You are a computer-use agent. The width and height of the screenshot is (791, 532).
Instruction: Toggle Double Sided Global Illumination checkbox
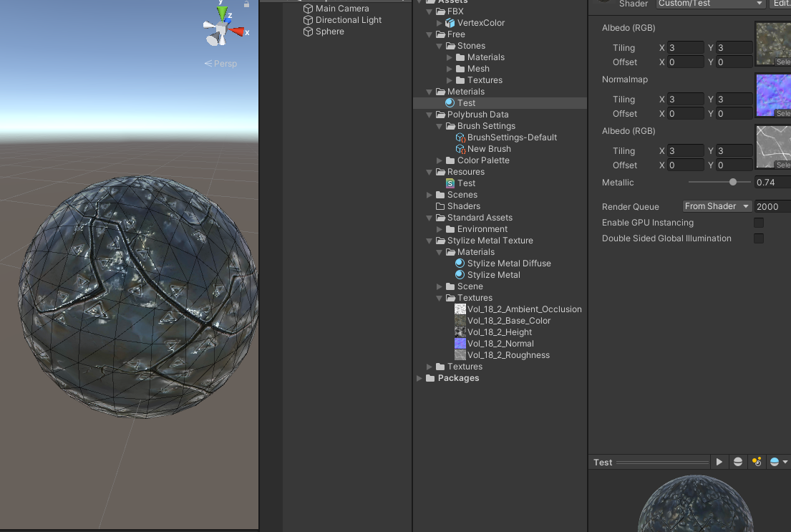click(759, 238)
